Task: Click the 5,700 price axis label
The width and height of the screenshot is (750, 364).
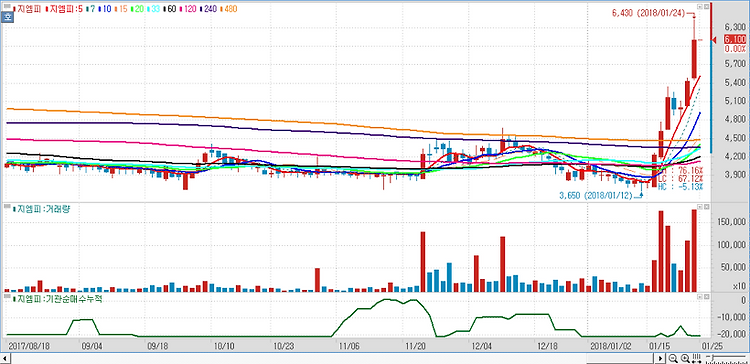Action: 736,64
